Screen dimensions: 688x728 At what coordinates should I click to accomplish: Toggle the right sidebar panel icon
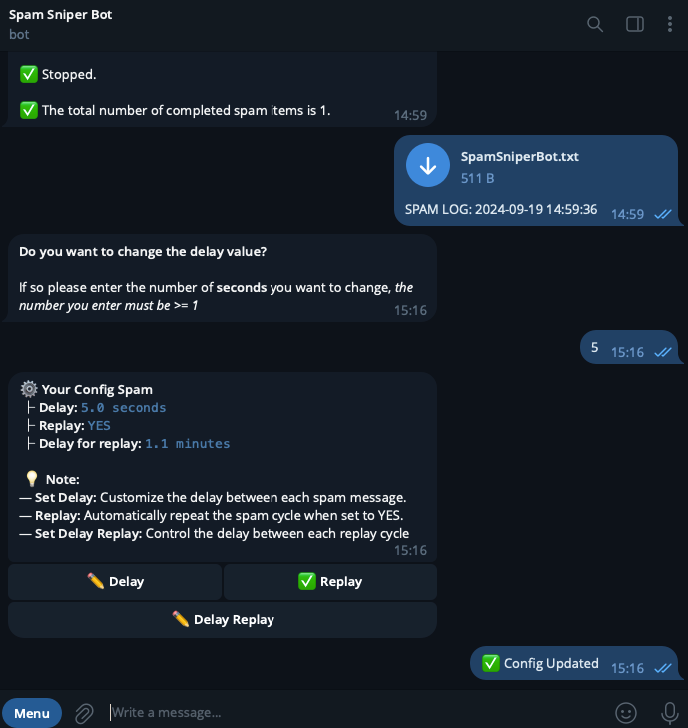pos(635,24)
